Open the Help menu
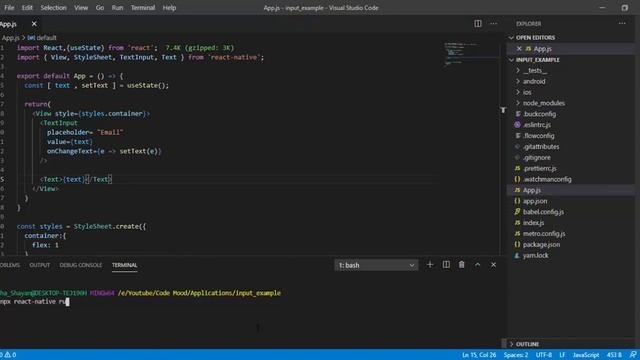 (169, 8)
